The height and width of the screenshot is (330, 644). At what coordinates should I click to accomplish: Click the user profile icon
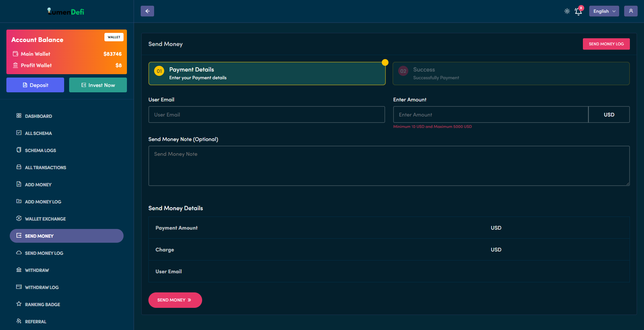631,11
